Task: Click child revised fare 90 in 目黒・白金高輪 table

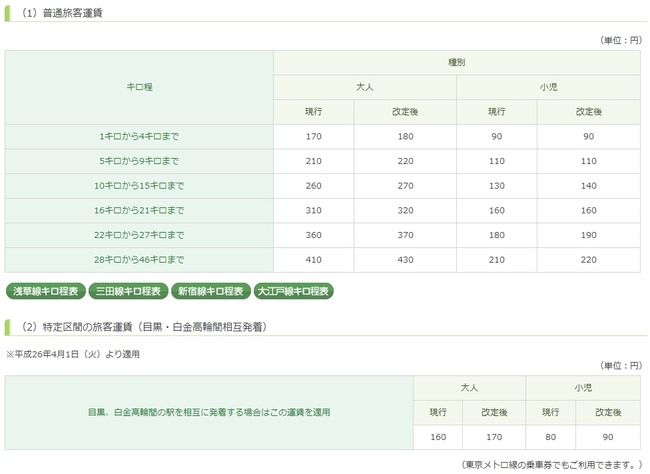Action: tap(608, 437)
